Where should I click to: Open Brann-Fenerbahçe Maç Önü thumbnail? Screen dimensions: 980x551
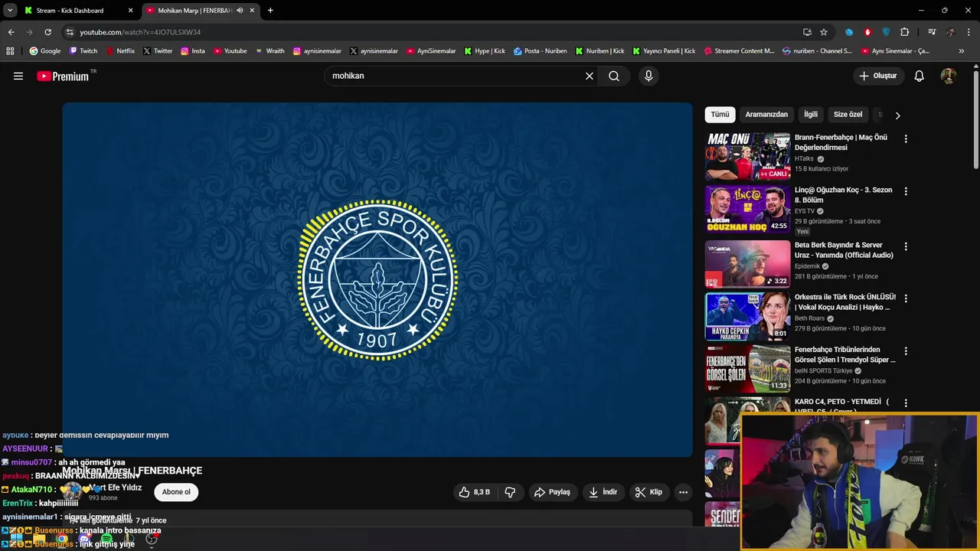point(747,156)
